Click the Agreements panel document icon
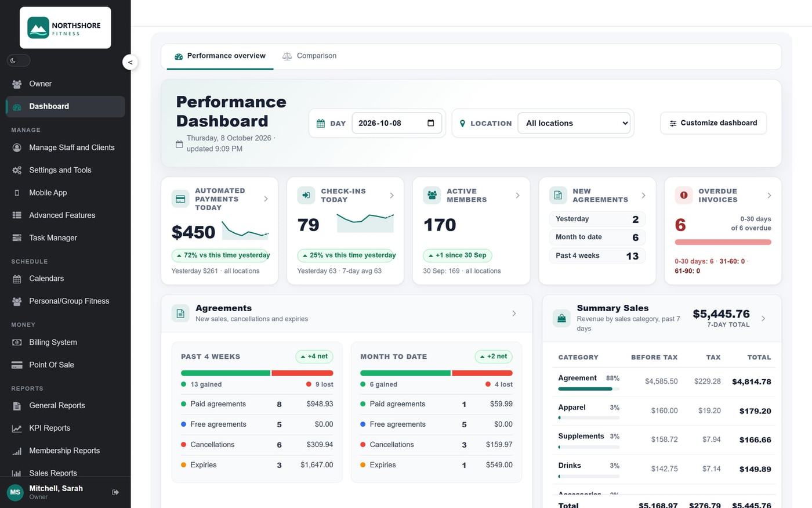 [x=180, y=314]
